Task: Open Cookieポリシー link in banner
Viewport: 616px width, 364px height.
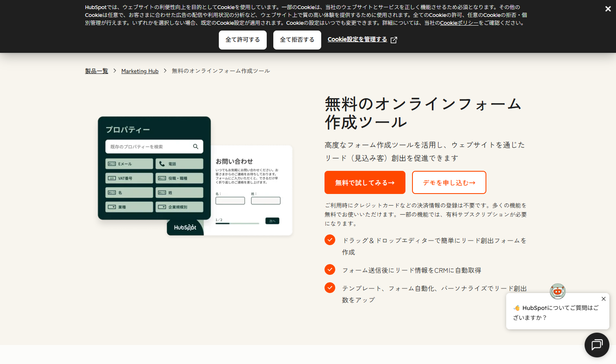Action: pos(459,23)
